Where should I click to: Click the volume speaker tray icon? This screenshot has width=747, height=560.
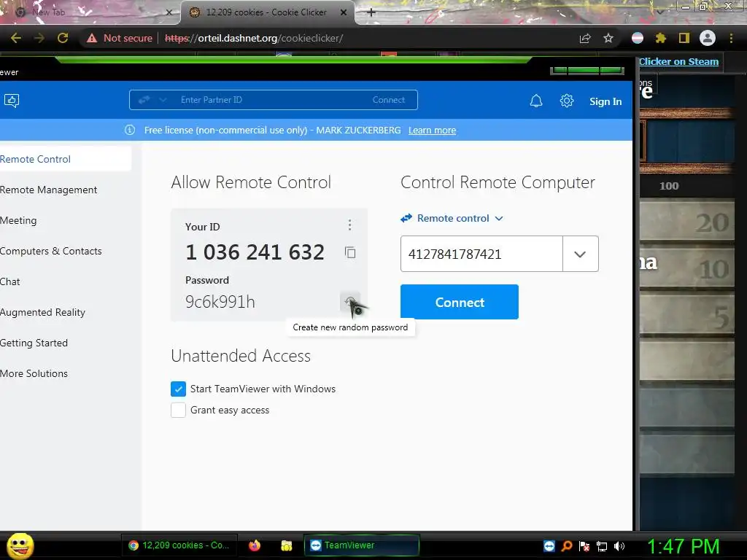(619, 546)
